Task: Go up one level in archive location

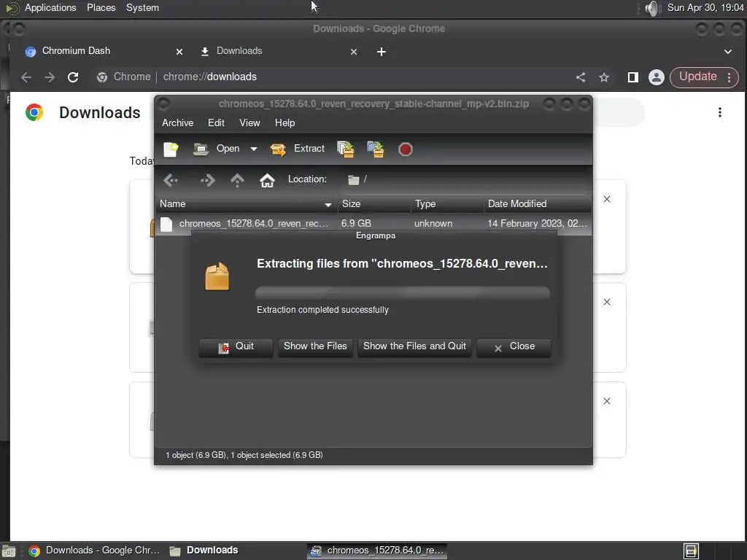Action: pyautogui.click(x=237, y=180)
